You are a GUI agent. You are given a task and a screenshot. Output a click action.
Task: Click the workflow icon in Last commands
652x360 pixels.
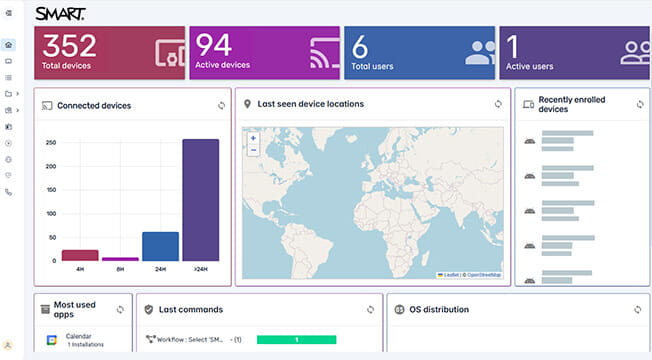[x=151, y=339]
